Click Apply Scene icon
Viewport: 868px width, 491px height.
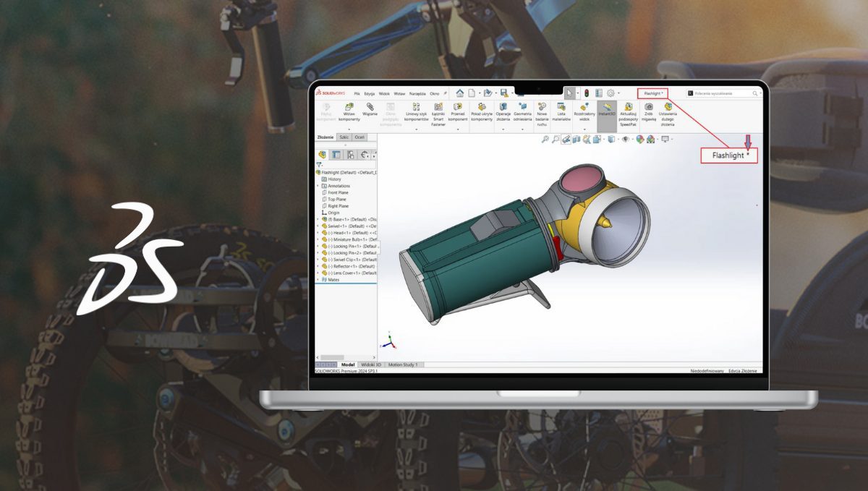tap(650, 139)
